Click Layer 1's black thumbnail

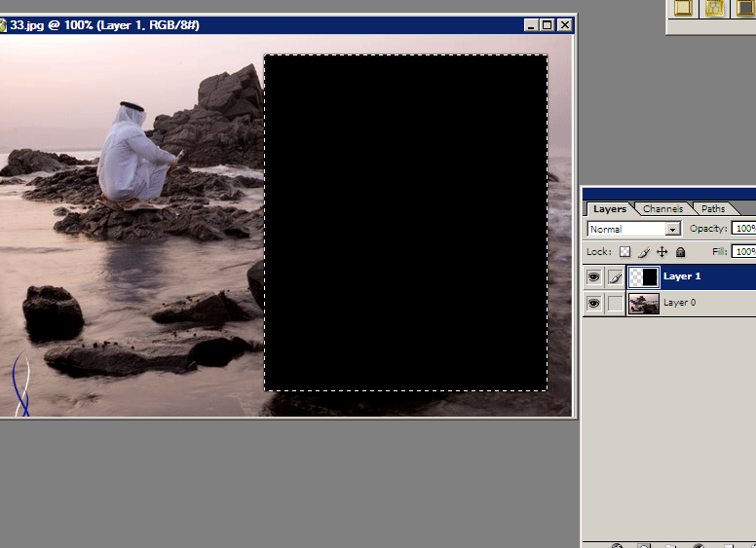click(x=644, y=277)
